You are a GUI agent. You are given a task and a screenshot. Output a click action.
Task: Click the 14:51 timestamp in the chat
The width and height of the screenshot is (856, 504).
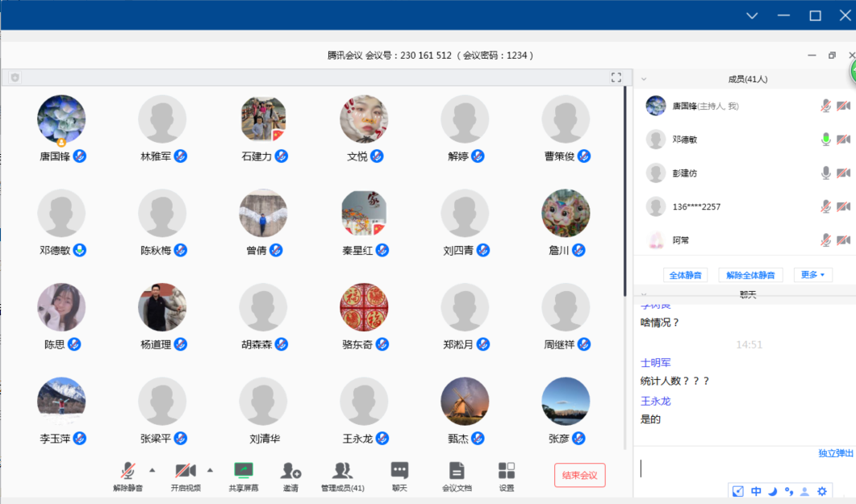pyautogui.click(x=749, y=344)
